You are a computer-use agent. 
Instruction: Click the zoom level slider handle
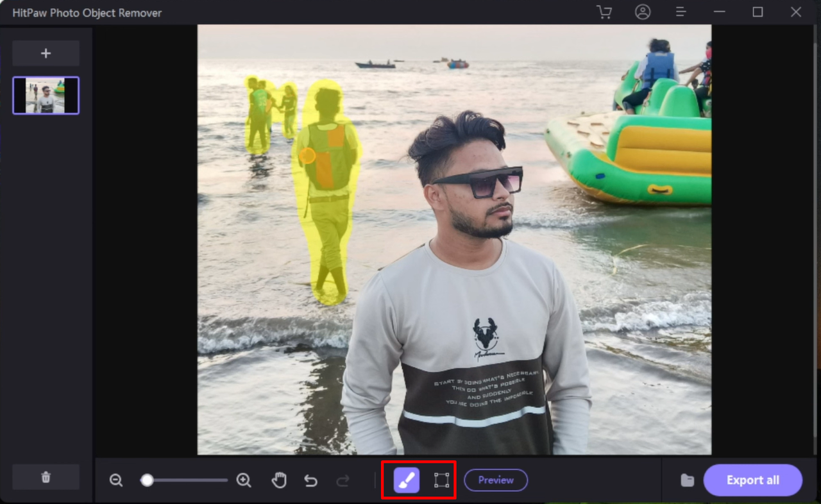(148, 480)
